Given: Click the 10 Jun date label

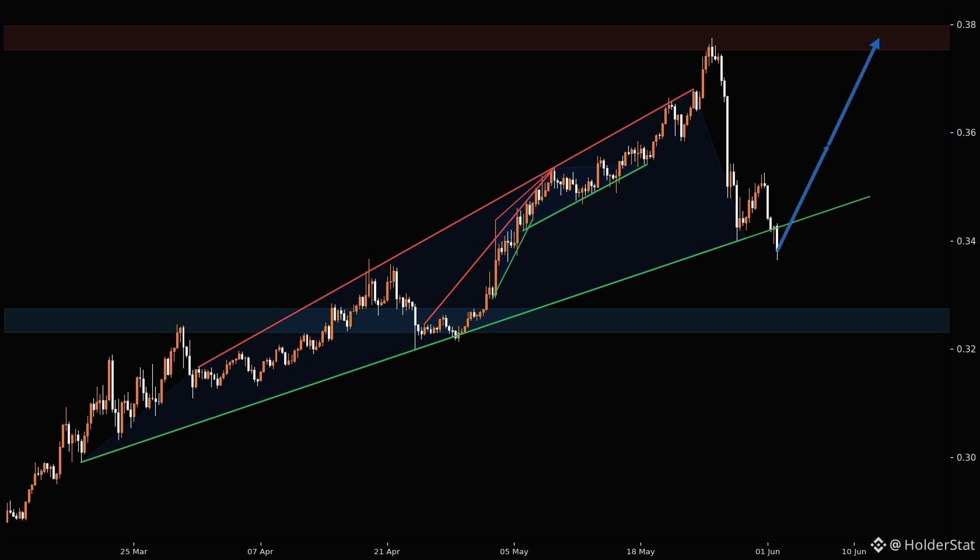Looking at the screenshot, I should pyautogui.click(x=854, y=551).
